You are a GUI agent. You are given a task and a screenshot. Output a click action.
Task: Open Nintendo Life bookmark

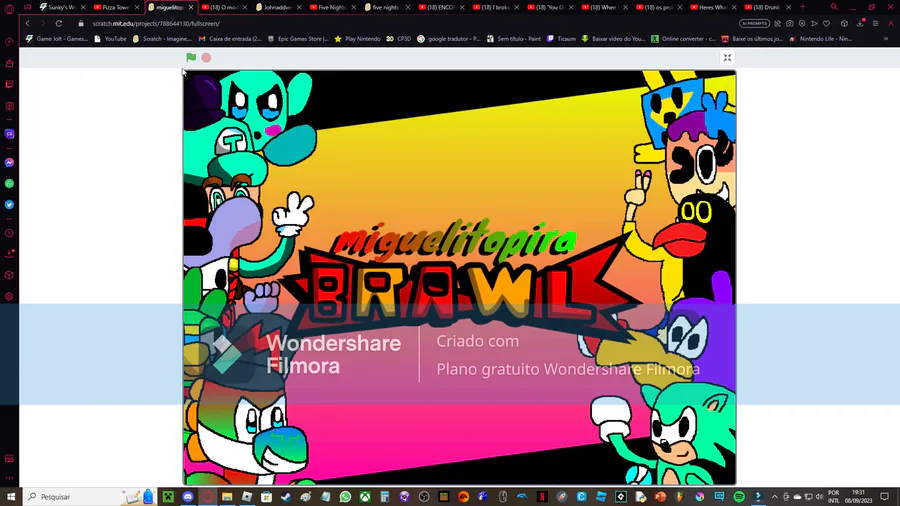pyautogui.click(x=821, y=39)
